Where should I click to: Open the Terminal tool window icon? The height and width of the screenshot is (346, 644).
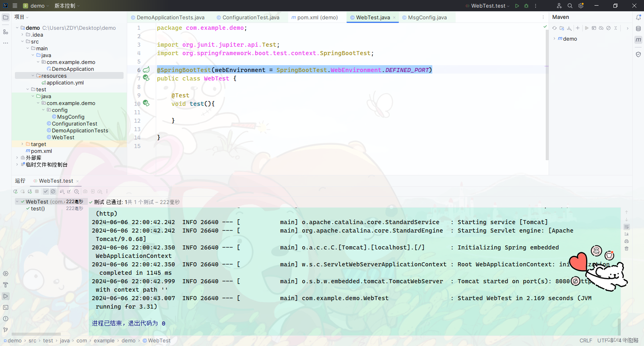(x=6, y=307)
